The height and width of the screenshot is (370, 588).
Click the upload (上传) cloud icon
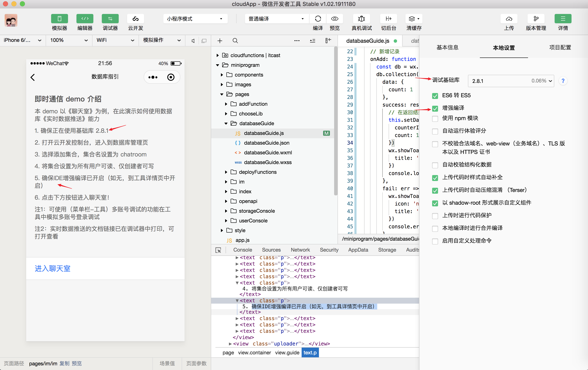[x=509, y=19]
